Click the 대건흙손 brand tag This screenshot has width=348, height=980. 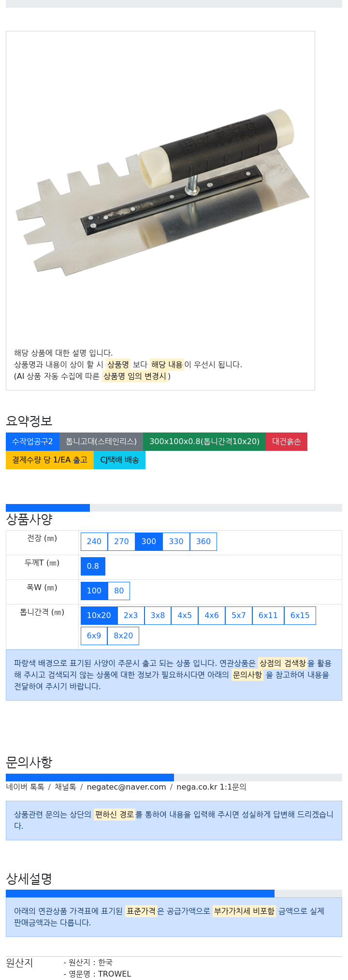click(287, 441)
